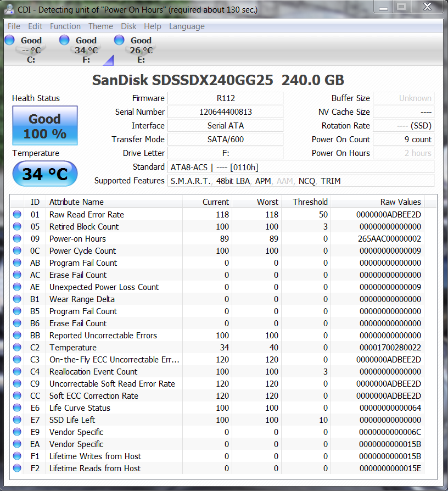Click the Serial Number field

point(225,112)
